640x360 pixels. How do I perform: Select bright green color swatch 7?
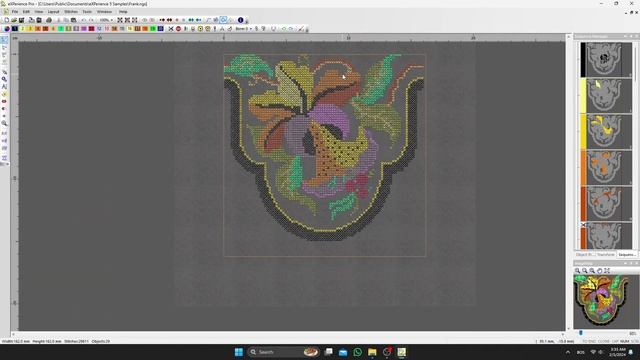point(61,29)
